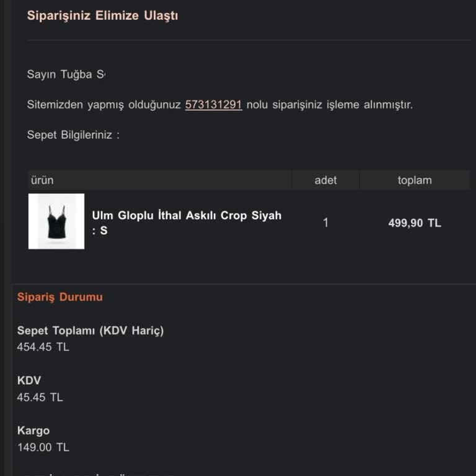Click the 45.45 TL tax amount

click(x=40, y=397)
